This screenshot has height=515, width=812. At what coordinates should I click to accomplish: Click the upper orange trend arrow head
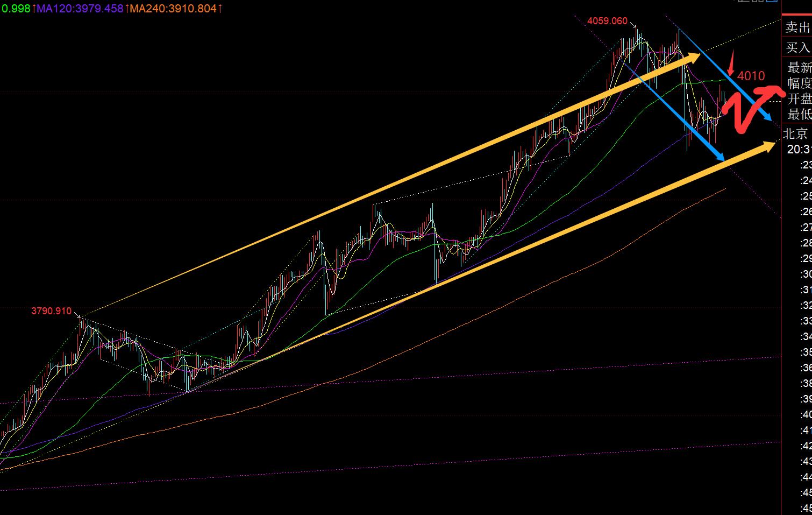tap(694, 57)
